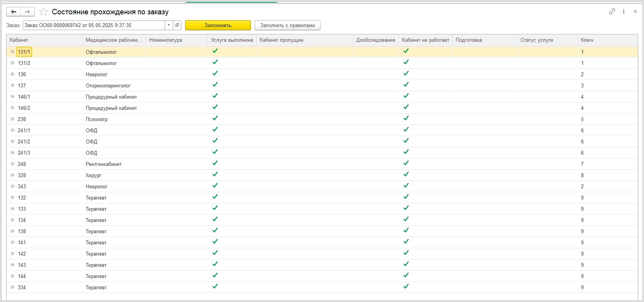Expand the row for cabinet 248

pos(13,164)
